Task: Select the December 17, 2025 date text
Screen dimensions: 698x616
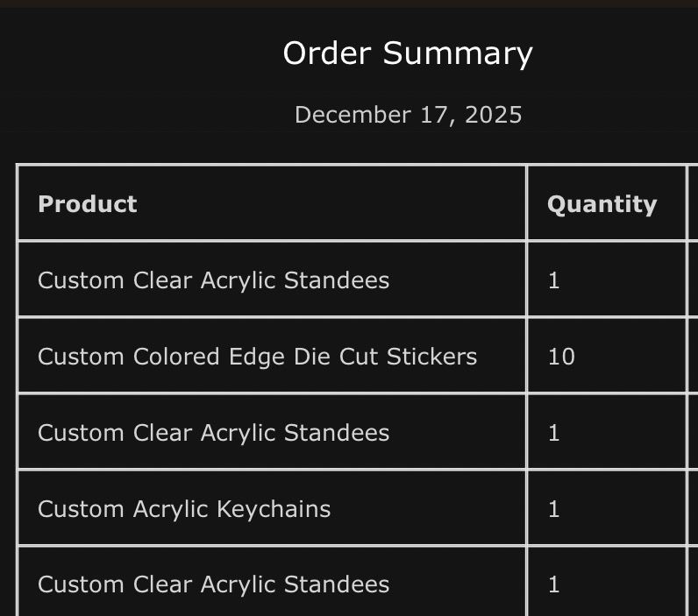Action: coord(409,115)
